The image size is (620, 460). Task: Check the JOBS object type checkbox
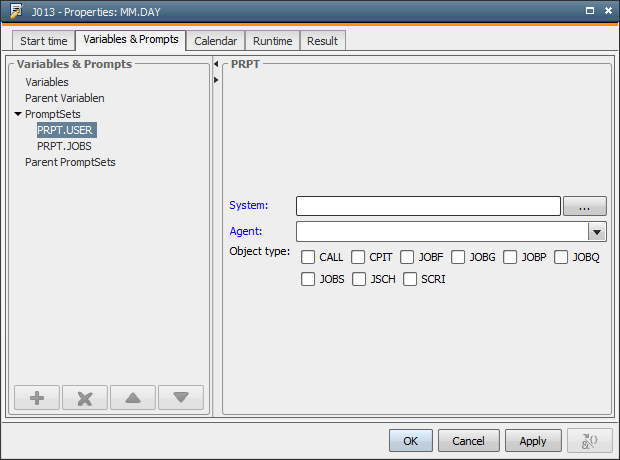click(x=308, y=279)
